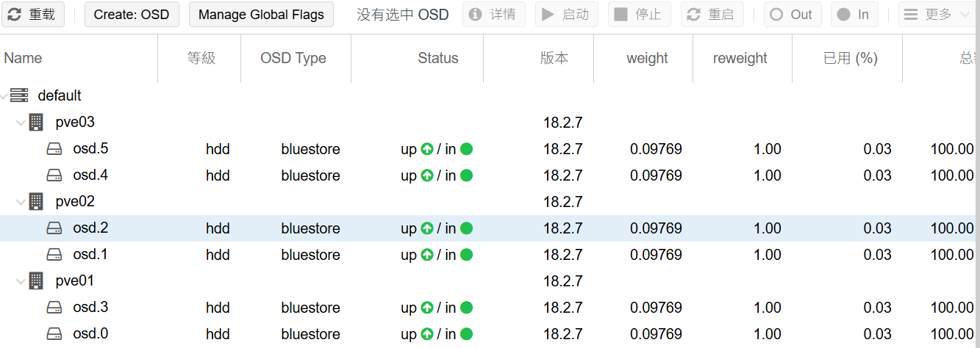Mark OSD as Out
The width and height of the screenshot is (980, 348).
coord(792,15)
